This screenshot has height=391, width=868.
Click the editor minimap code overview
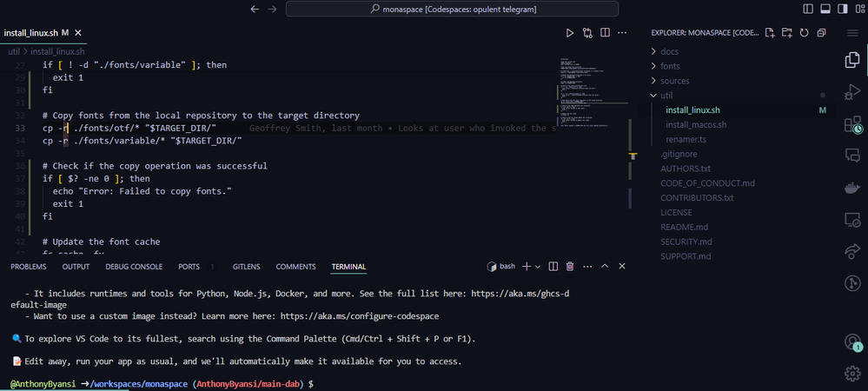[591, 94]
